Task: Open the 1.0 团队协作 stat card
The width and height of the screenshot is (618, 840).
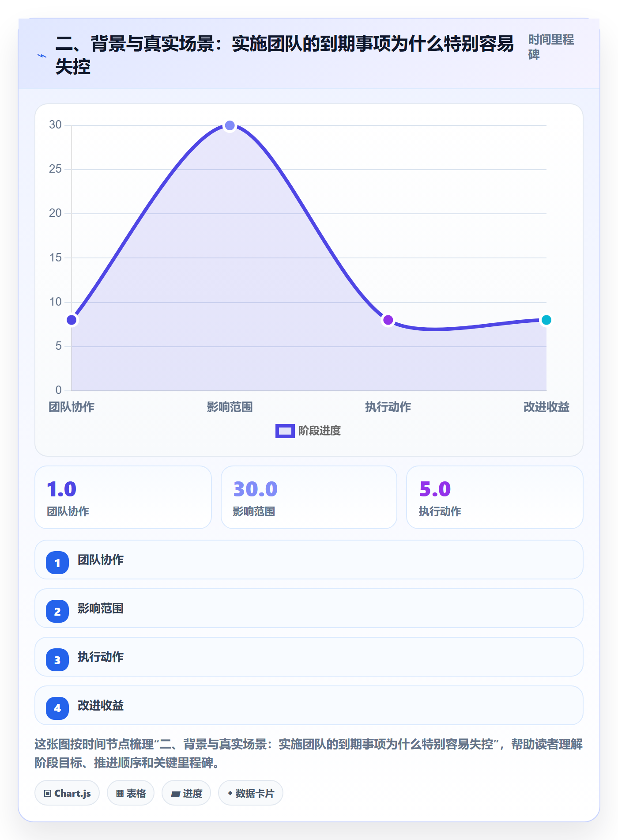Action: 123,497
